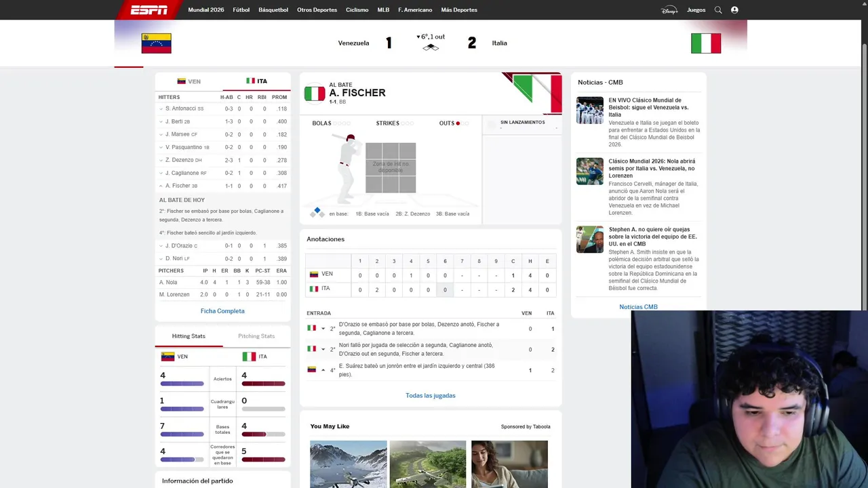Open Básquetbol menu
This screenshot has height=488, width=868.
point(273,10)
